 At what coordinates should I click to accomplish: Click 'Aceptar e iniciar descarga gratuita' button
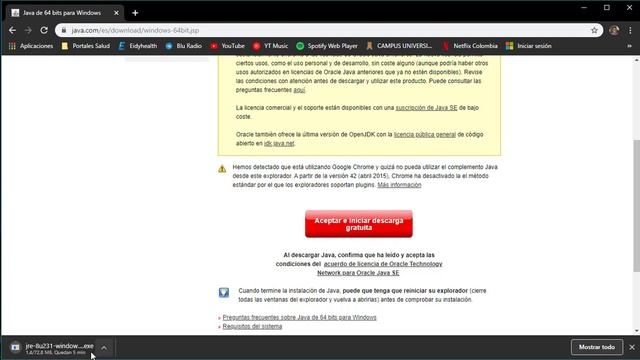click(x=359, y=224)
